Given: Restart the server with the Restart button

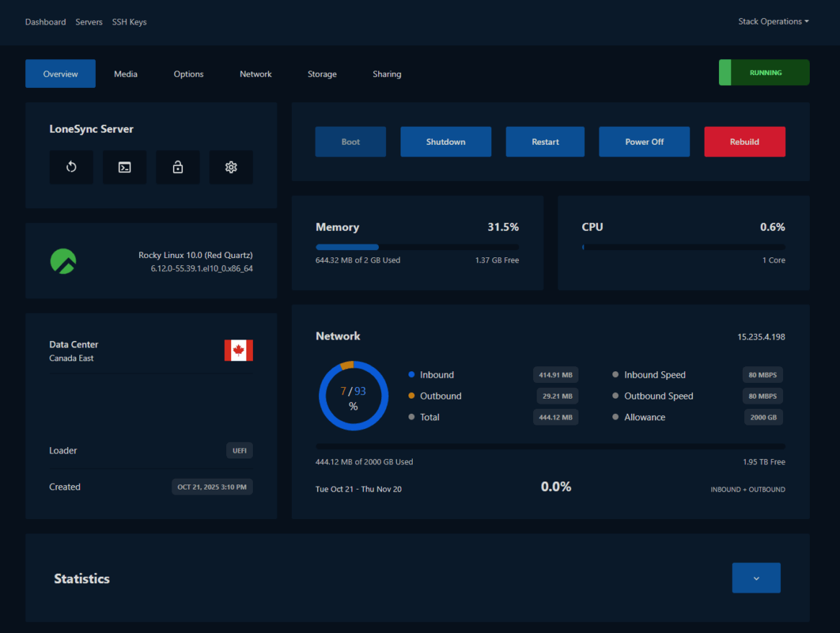Looking at the screenshot, I should point(545,141).
